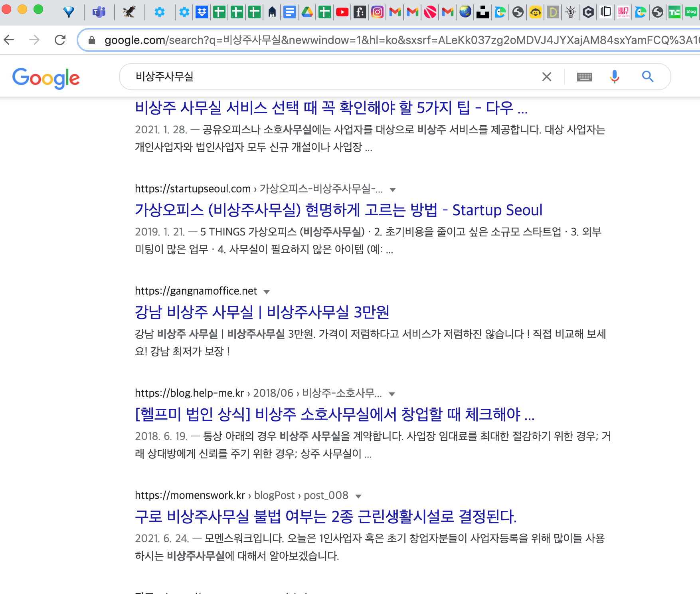Expand options arrow for momenswork.kr result
Image resolution: width=700 pixels, height=594 pixels.
[x=358, y=496]
